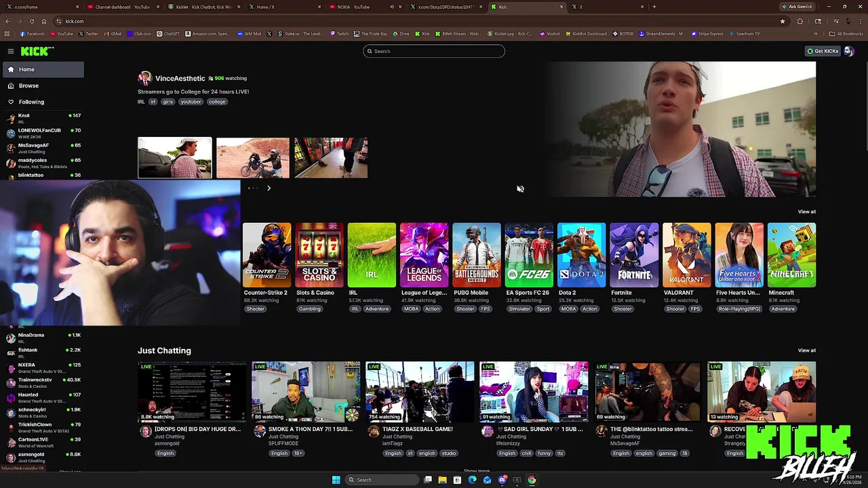This screenshot has height=488, width=868.
Task: Open the EA Sports FC 26 category cover
Action: 529,255
